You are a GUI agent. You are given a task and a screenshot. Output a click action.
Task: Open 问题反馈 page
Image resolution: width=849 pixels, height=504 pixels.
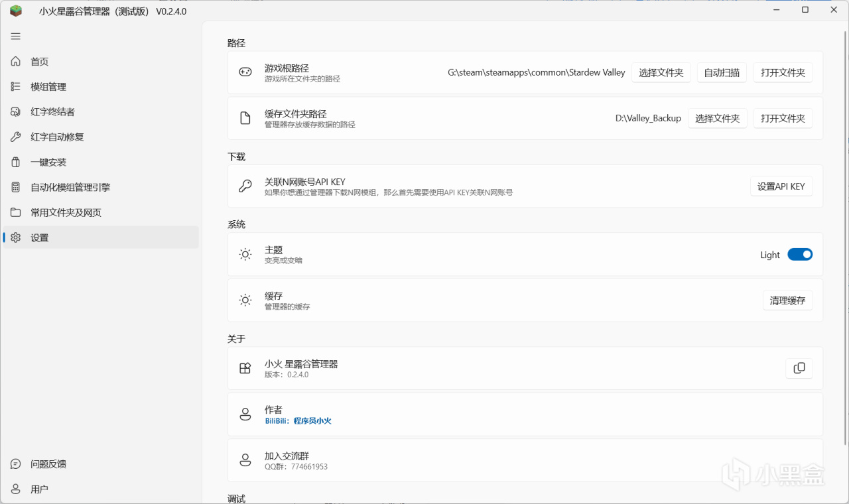[x=100, y=464]
